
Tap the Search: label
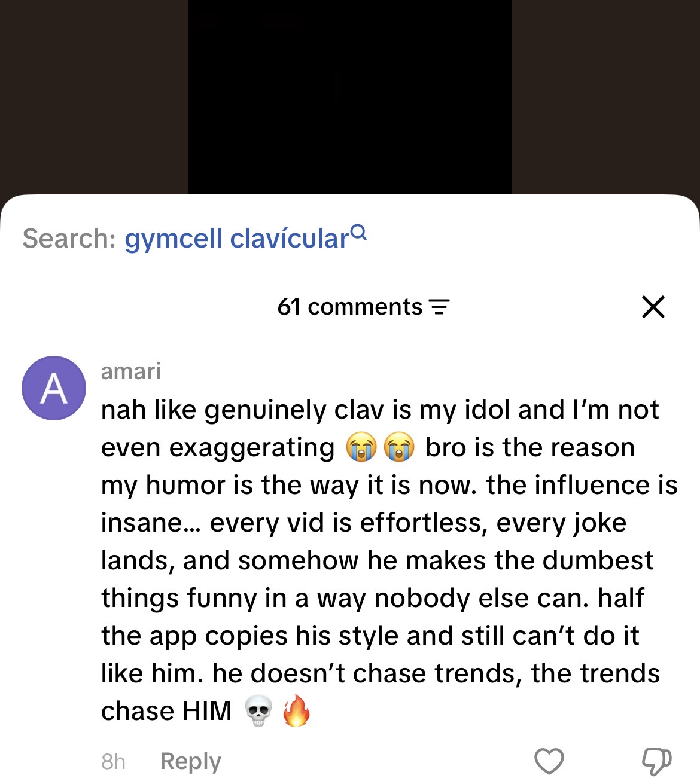pyautogui.click(x=69, y=239)
